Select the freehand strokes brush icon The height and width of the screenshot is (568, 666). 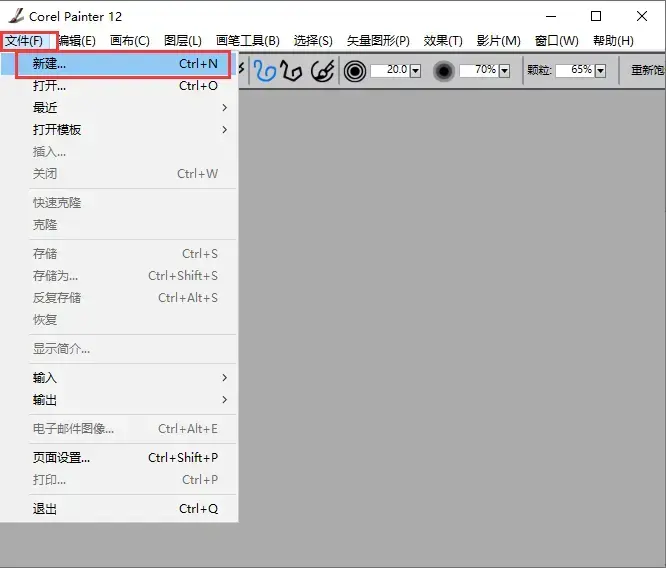(265, 70)
